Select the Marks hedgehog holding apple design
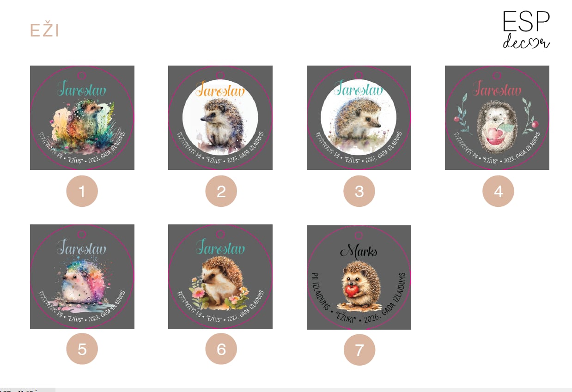572x392 pixels. pyautogui.click(x=359, y=277)
